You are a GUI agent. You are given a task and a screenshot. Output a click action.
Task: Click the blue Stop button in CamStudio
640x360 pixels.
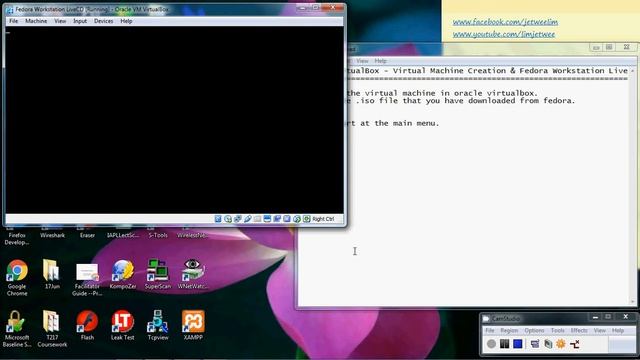[518, 344]
